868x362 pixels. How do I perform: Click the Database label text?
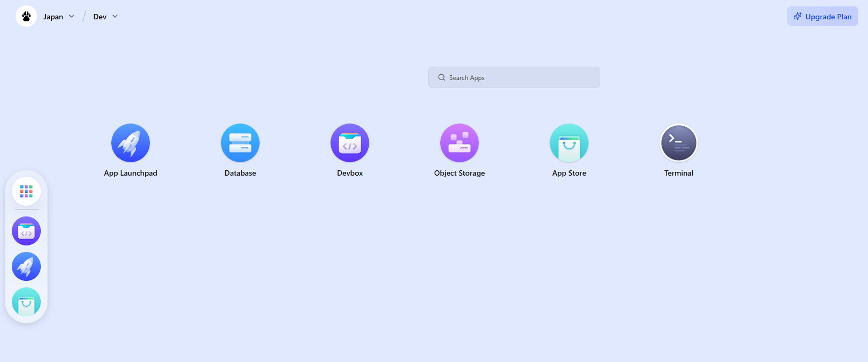pos(240,173)
